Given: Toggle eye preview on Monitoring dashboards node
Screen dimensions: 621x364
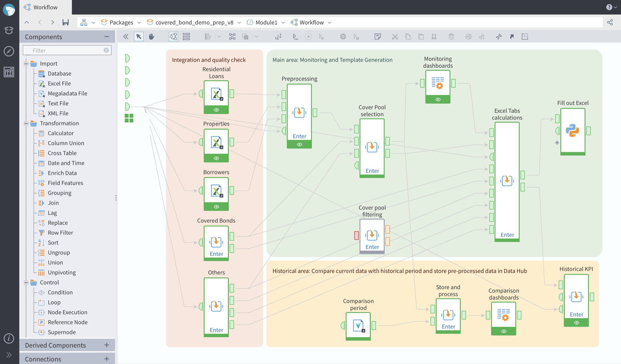Looking at the screenshot, I should [x=438, y=100].
